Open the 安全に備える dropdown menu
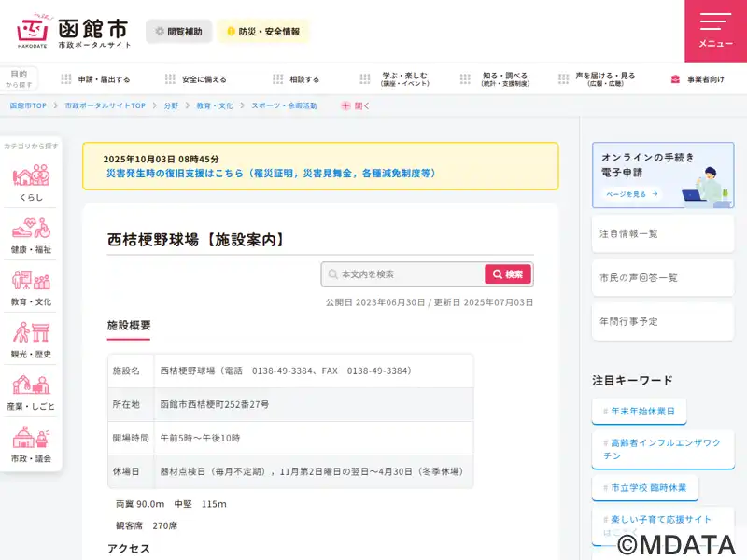Image resolution: width=747 pixels, height=560 pixels. pyautogui.click(x=196, y=79)
